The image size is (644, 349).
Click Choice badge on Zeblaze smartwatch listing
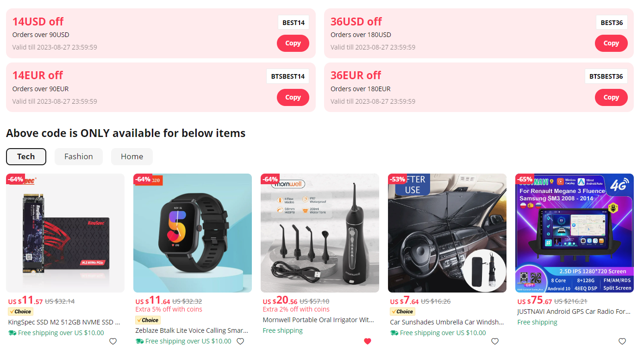pos(148,320)
